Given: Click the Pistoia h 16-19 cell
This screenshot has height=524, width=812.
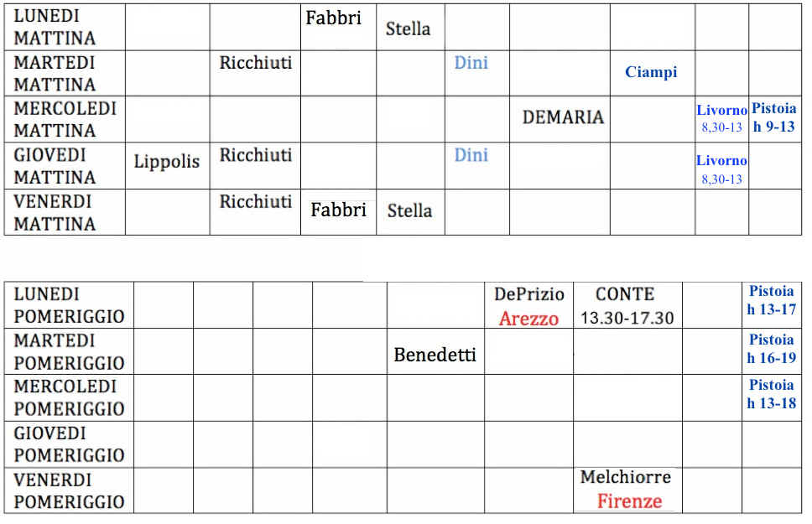Looking at the screenshot, I should tap(772, 349).
